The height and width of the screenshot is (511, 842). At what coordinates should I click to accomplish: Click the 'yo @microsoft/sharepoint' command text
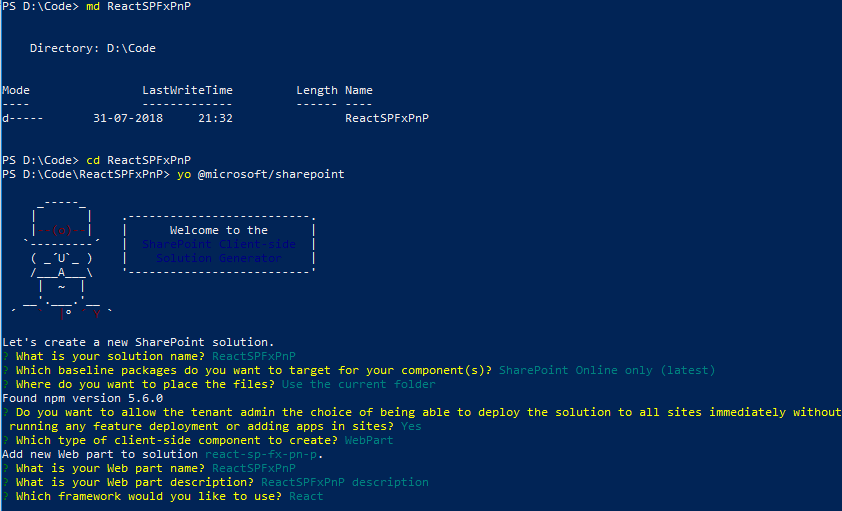260,174
